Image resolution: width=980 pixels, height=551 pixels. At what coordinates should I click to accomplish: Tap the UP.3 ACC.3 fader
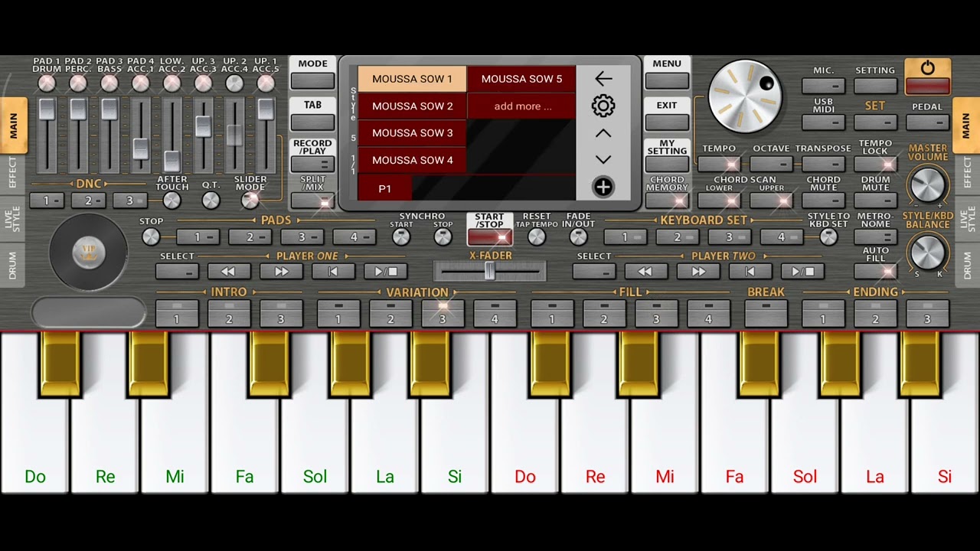click(203, 126)
